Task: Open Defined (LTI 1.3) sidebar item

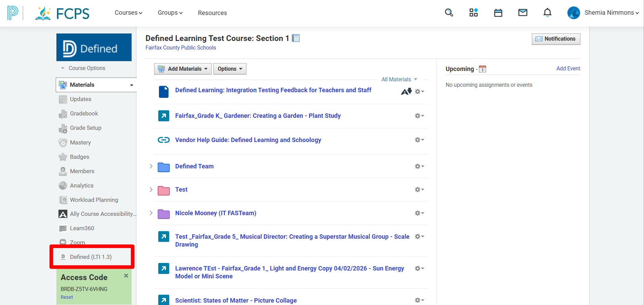Action: pos(91,257)
